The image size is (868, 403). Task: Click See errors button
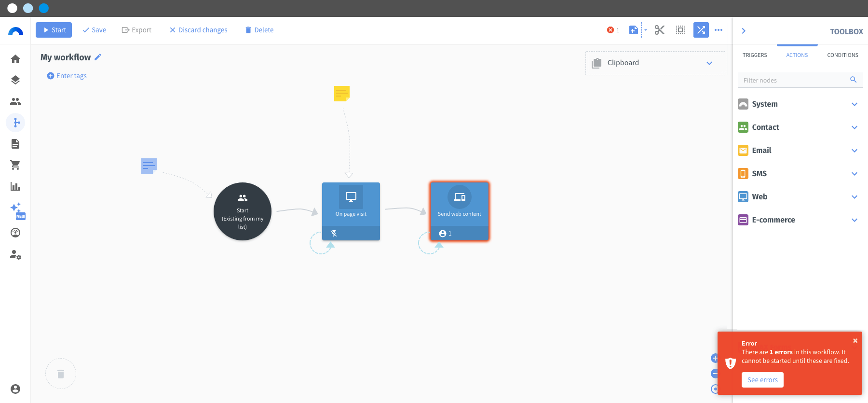[x=762, y=380]
